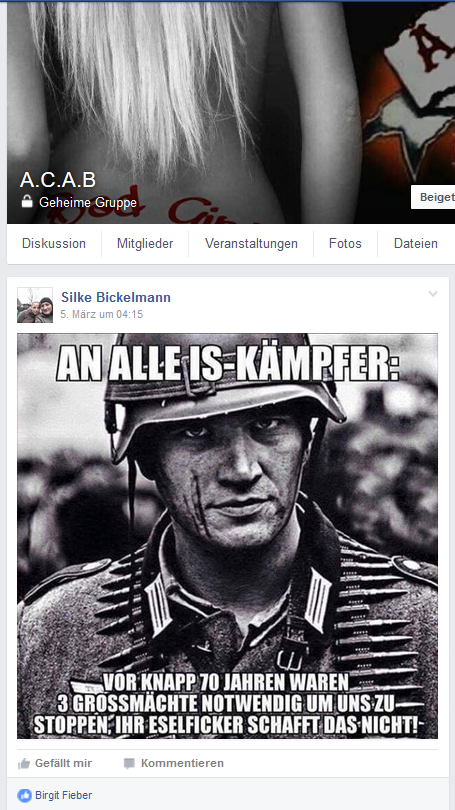455x810 pixels.
Task: Open the Mitglieder tab
Action: [145, 243]
